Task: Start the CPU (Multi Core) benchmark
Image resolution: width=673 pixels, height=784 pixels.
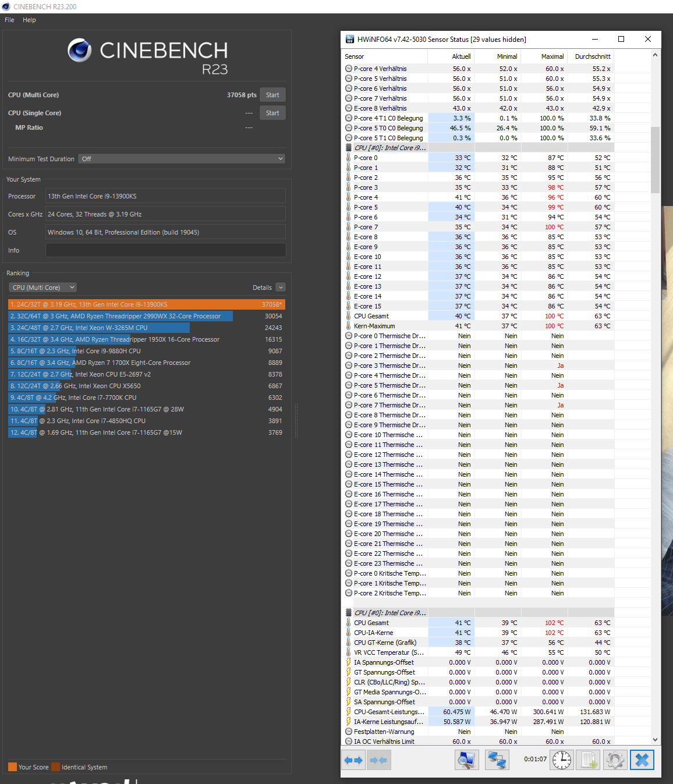Action: (x=272, y=95)
